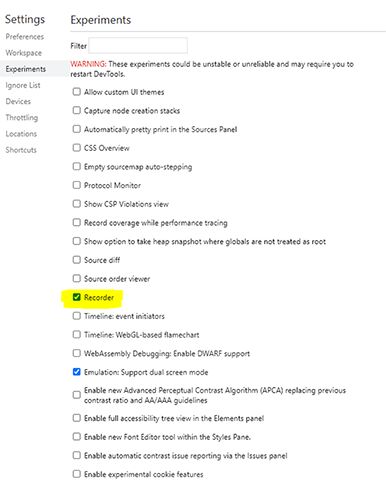Check Capture node creation stacks
386x500 pixels.
click(77, 110)
